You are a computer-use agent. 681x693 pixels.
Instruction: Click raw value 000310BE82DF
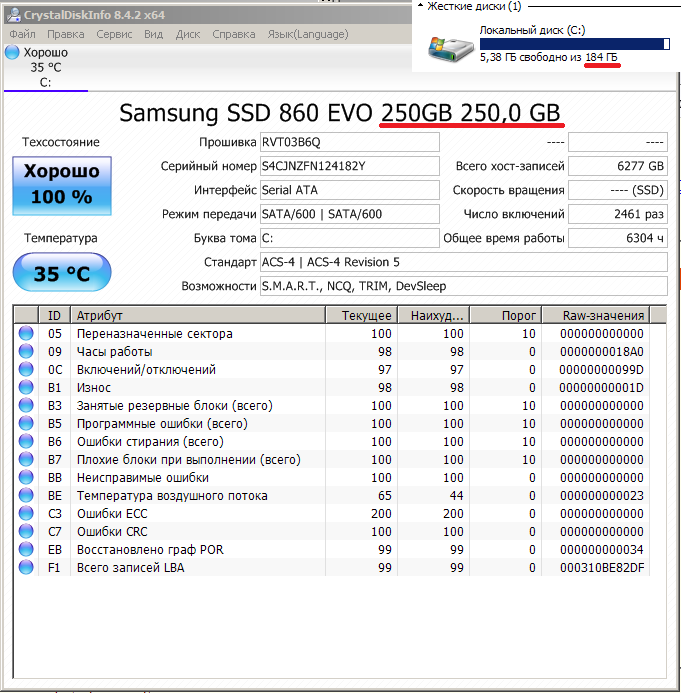pyautogui.click(x=602, y=567)
